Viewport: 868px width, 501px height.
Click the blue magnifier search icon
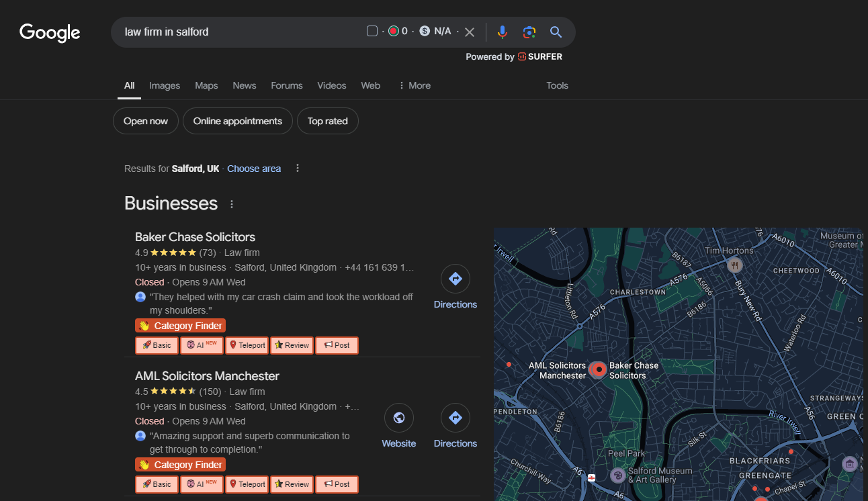tap(556, 32)
